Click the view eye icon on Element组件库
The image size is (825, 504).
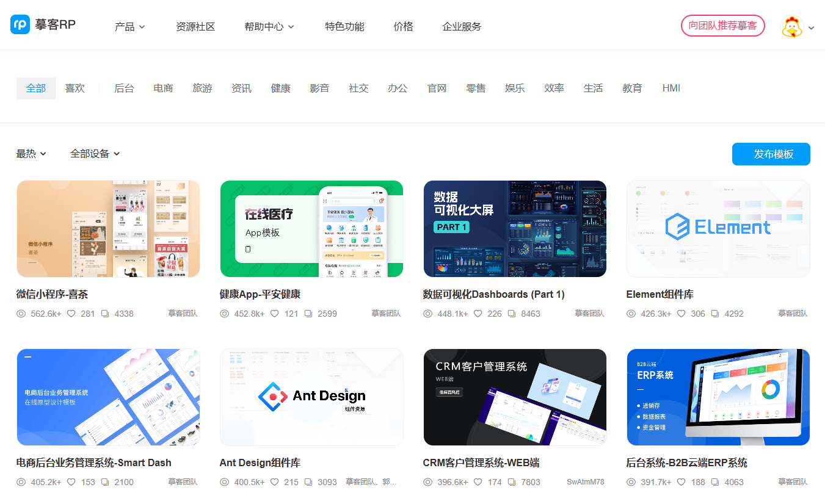click(631, 314)
